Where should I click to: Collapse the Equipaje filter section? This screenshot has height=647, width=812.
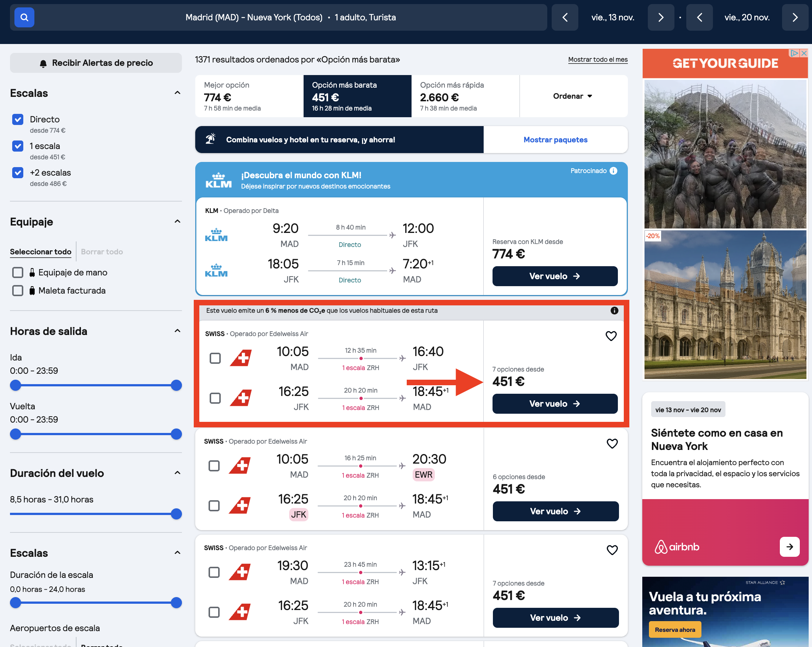177,221
